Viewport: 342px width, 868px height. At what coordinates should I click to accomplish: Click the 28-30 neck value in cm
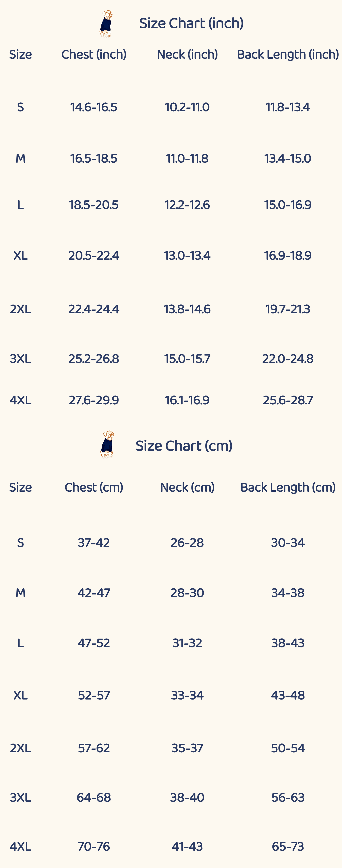[187, 593]
